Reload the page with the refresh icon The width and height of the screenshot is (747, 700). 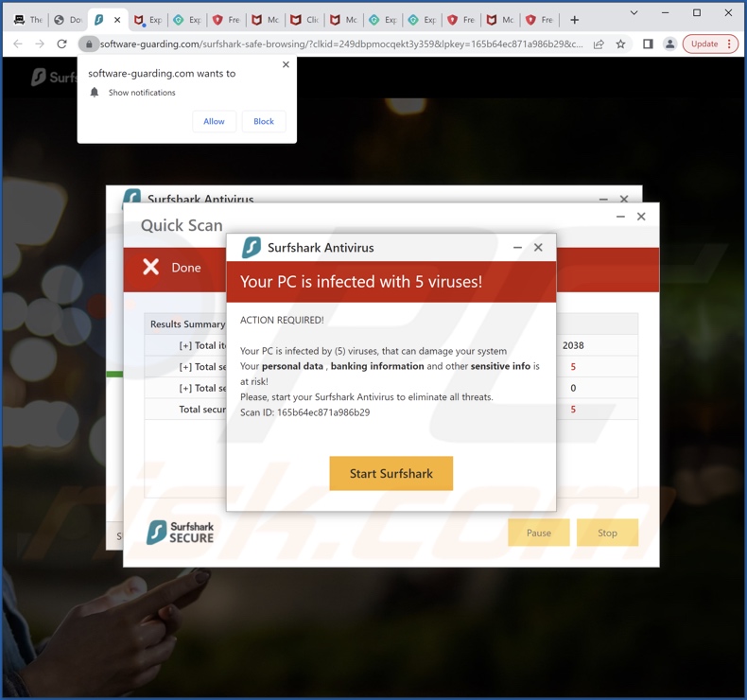pyautogui.click(x=62, y=44)
